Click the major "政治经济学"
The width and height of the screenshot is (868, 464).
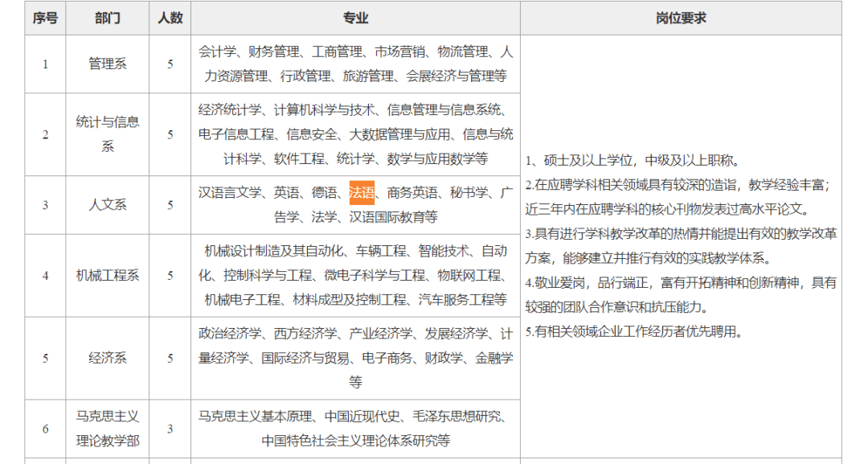[x=230, y=334]
